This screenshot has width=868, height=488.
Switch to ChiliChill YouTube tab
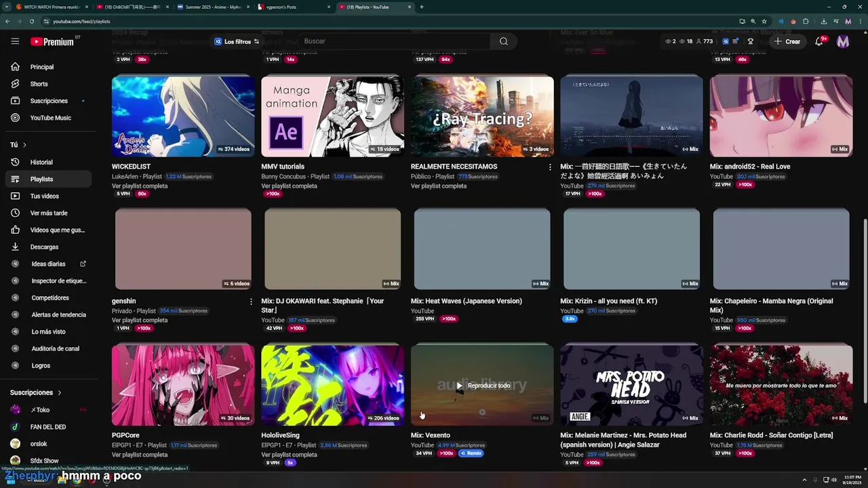coord(132,7)
